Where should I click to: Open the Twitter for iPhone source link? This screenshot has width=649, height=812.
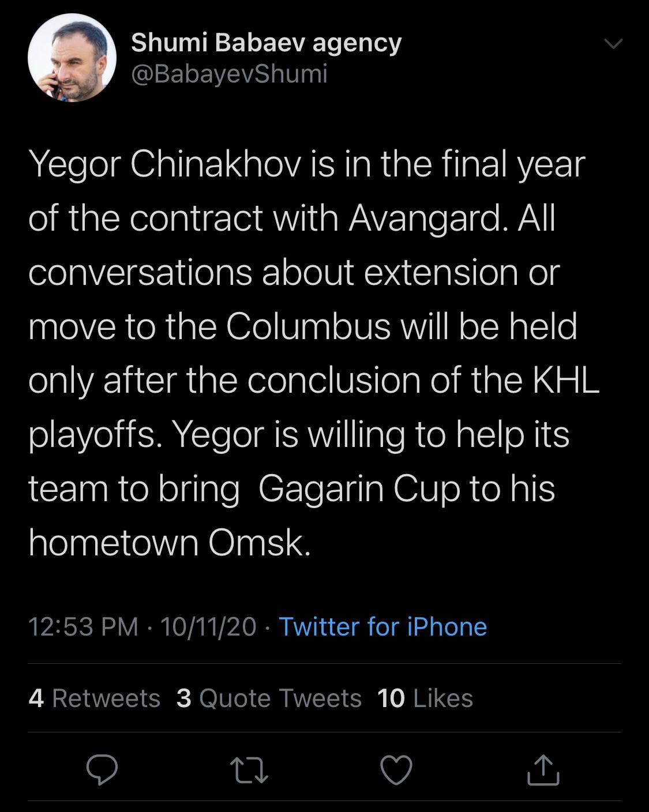[x=383, y=627]
